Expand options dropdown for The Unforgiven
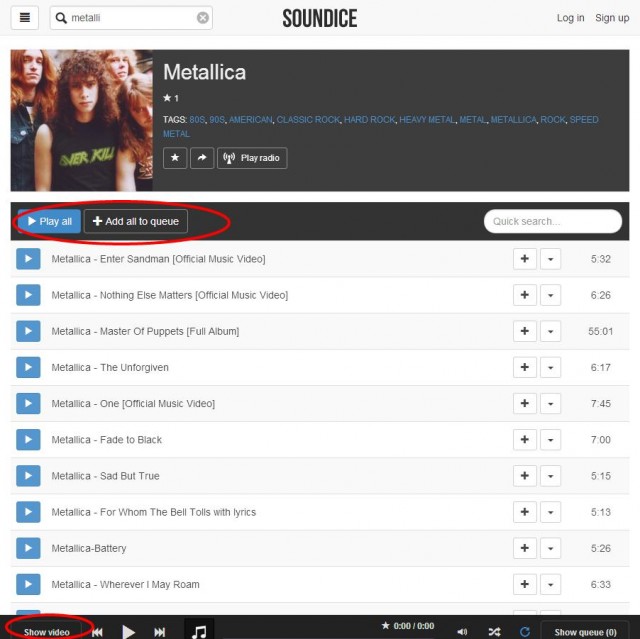640x639 pixels. [551, 367]
